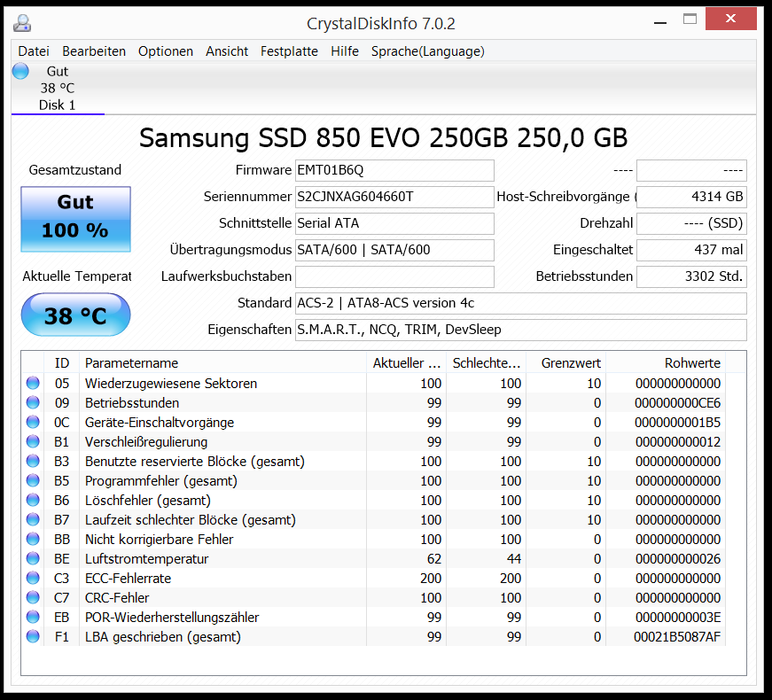Screen dimensions: 772x700
Task: Click status orb for Wiederzugewiesene Sektoren row
Action: [33, 383]
